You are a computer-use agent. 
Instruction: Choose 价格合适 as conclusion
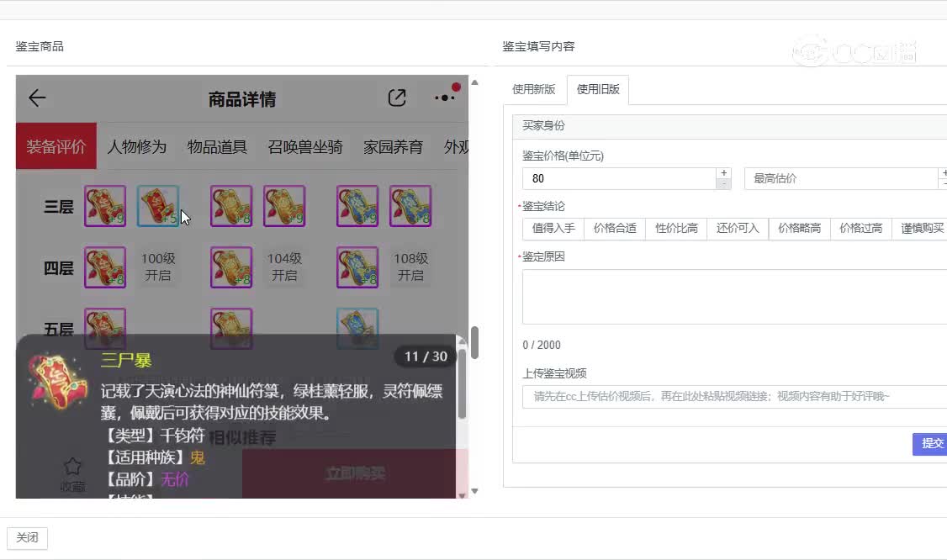pyautogui.click(x=615, y=229)
